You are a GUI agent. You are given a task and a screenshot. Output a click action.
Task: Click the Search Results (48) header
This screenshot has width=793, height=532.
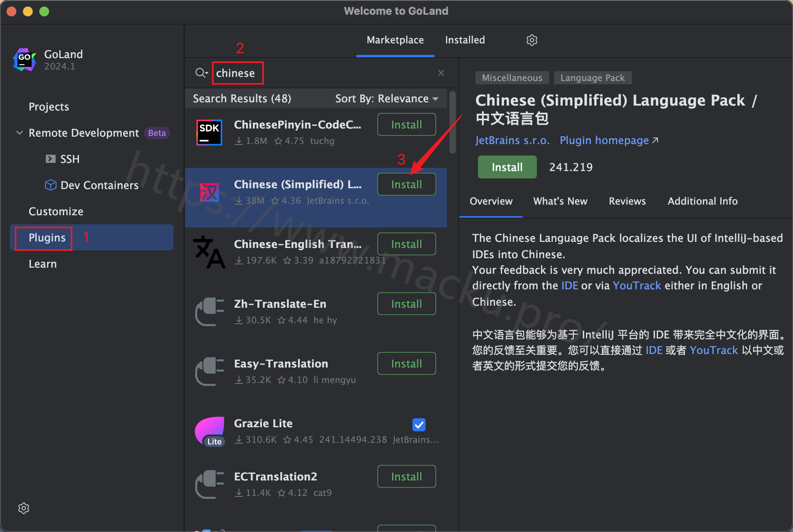click(242, 99)
